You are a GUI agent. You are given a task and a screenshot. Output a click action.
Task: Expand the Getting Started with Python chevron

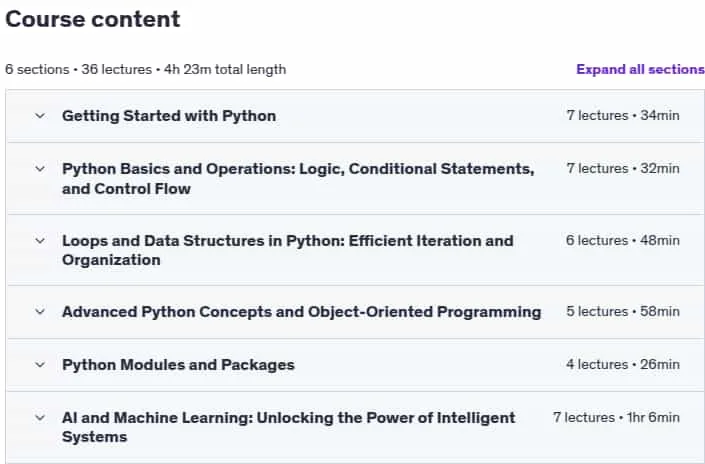tap(40, 116)
